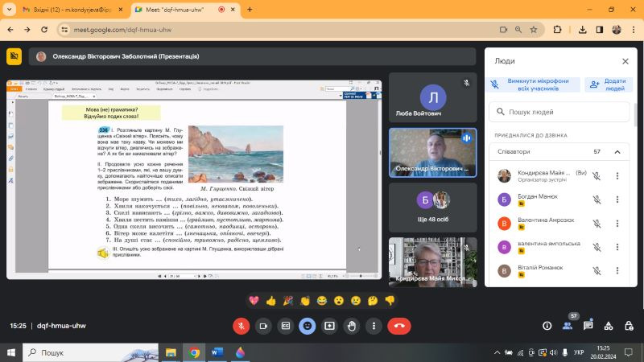Open a new browser tab
Viewport: 644px width, 362px height.
click(x=250, y=10)
